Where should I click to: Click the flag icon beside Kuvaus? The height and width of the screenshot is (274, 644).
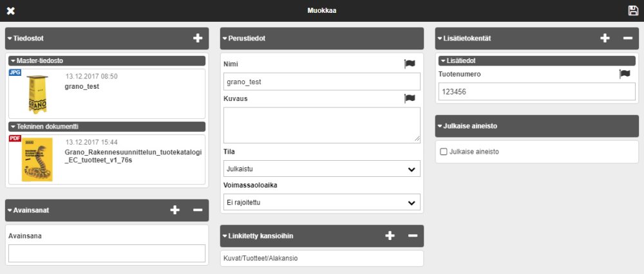pos(410,98)
